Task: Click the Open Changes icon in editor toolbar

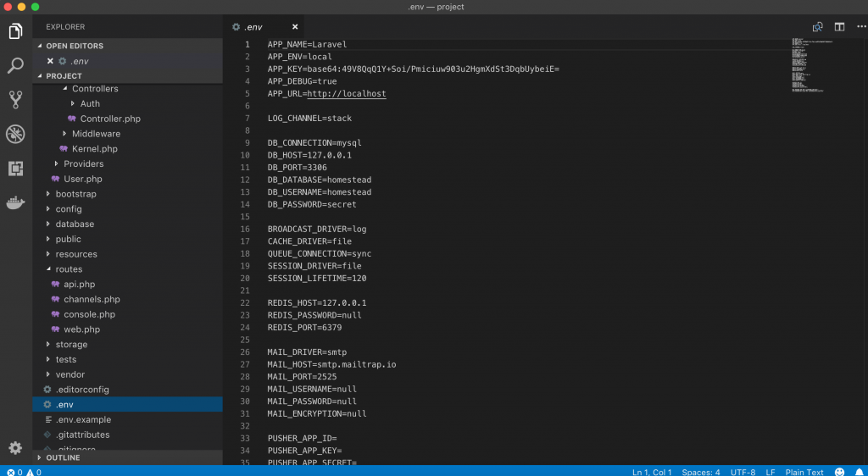Action: 818,27
